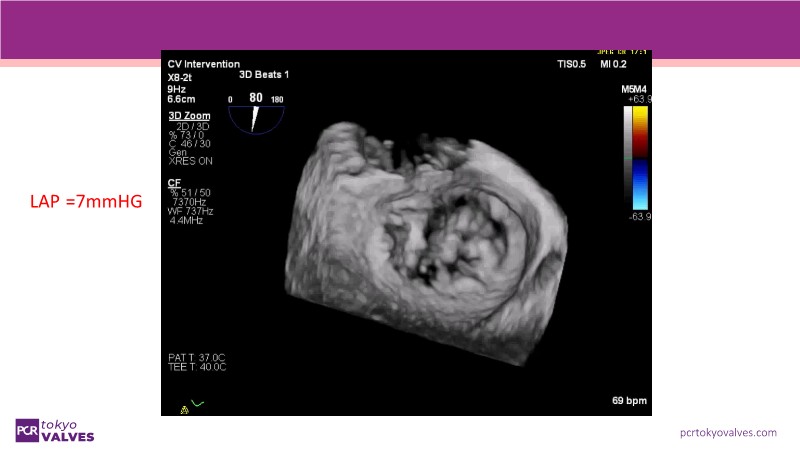Open the pcrtokyovalves.com link
The image size is (800, 450).
click(727, 432)
